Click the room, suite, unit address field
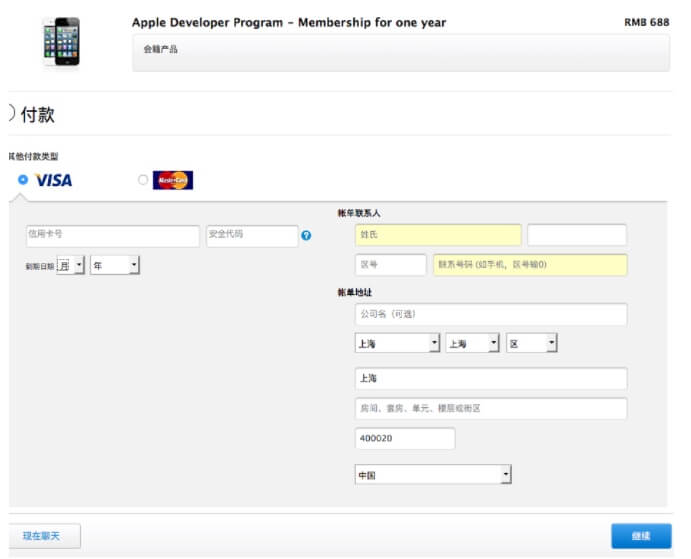 click(491, 409)
